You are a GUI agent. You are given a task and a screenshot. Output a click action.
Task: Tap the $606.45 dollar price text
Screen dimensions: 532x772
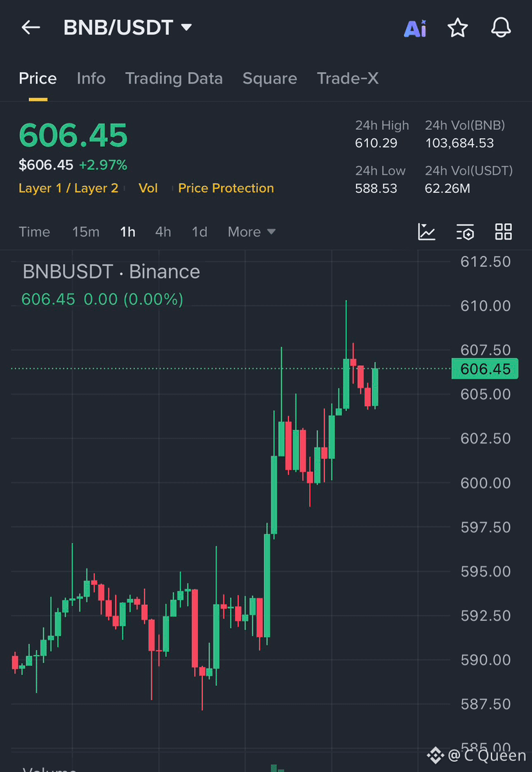[46, 165]
